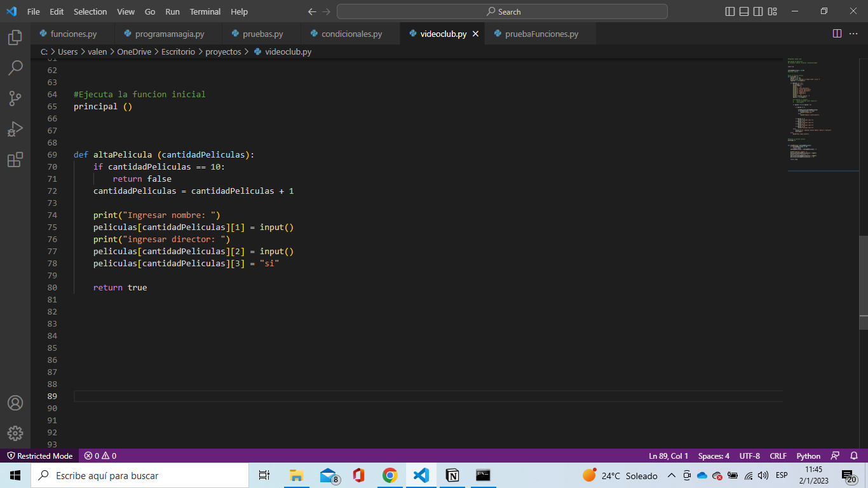The image size is (868, 488).
Task: Change indentation via Spaces: 4
Action: (x=714, y=456)
